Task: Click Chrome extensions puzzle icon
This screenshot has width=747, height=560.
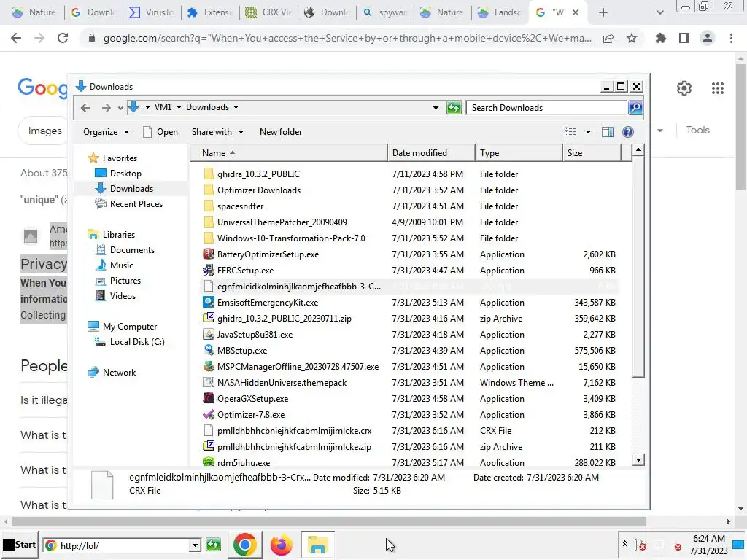Action: 660,38
